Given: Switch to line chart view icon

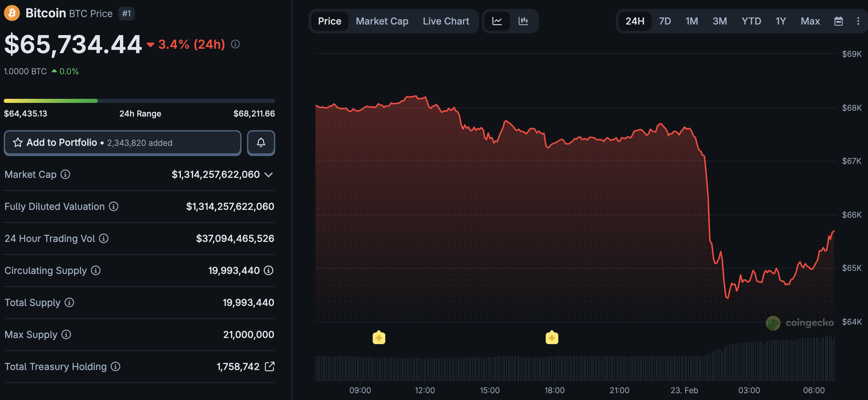Looking at the screenshot, I should [497, 21].
